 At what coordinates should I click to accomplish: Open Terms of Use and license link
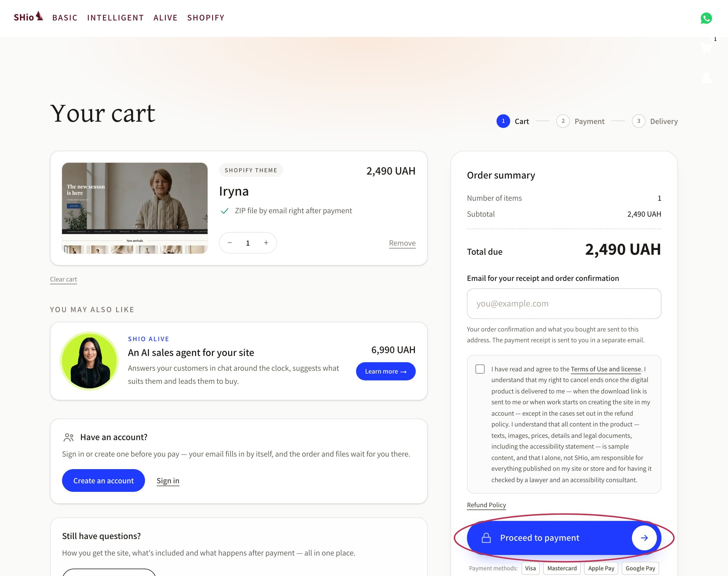tap(606, 369)
